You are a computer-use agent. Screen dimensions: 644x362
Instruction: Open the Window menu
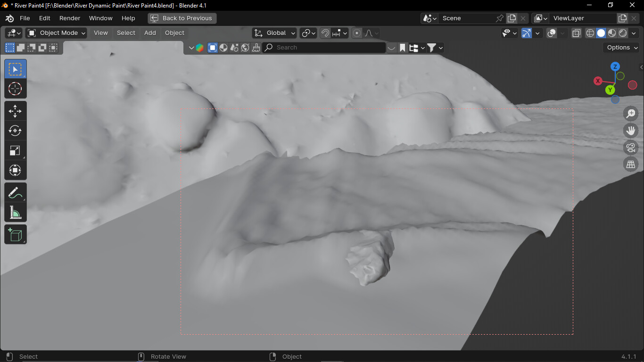pyautogui.click(x=101, y=18)
